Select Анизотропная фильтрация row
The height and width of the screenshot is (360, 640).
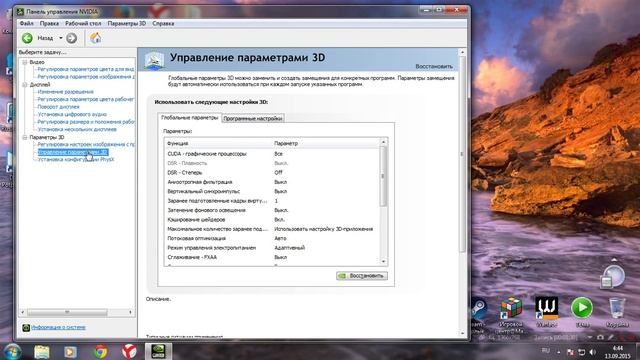(x=271, y=182)
